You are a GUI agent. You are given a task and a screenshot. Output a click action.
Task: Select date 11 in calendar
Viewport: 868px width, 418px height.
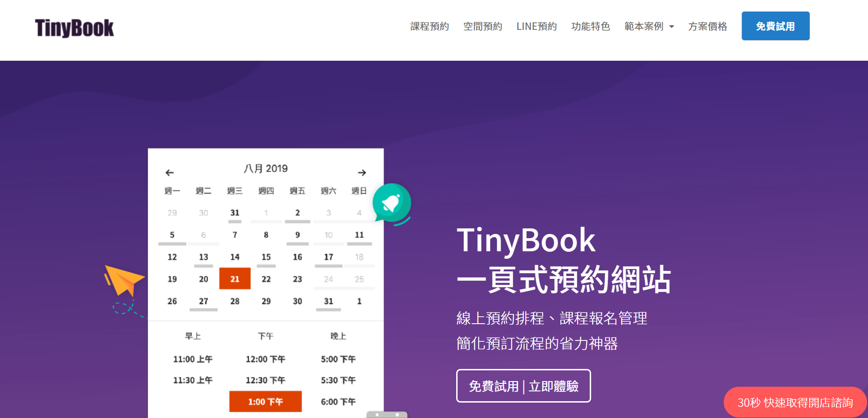pyautogui.click(x=359, y=235)
